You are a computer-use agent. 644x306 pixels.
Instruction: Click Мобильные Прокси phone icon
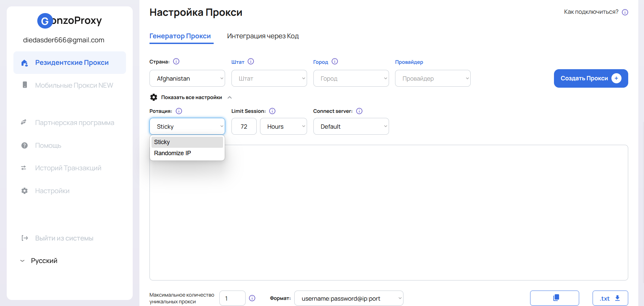coord(25,85)
